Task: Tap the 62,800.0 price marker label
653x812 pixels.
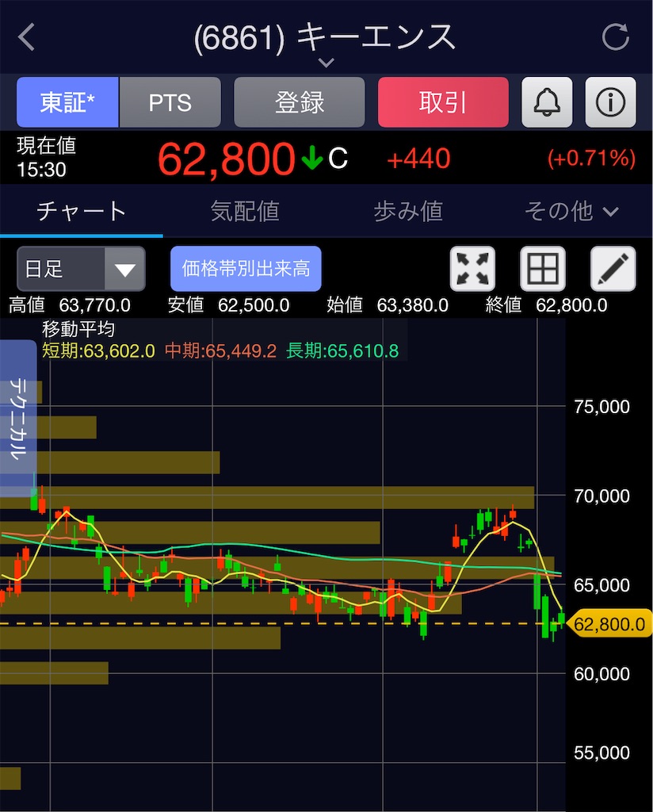Action: 609,624
